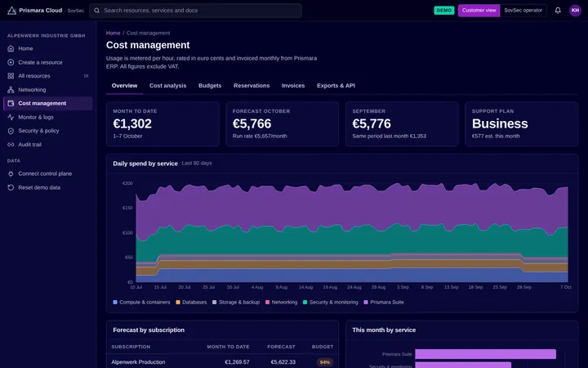
Task: Open Monitor & logs in sidebar
Action: click(x=48, y=117)
